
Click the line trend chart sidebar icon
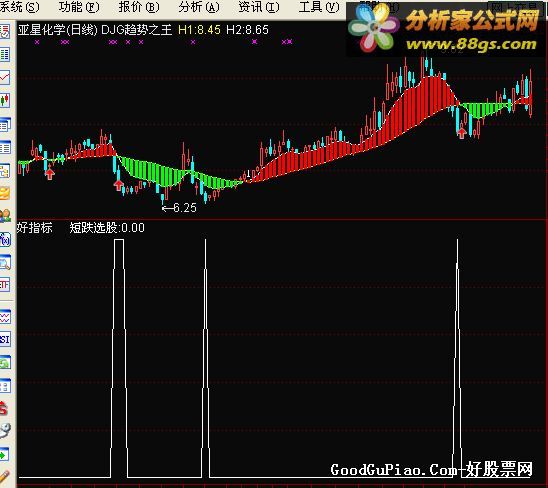(5, 78)
